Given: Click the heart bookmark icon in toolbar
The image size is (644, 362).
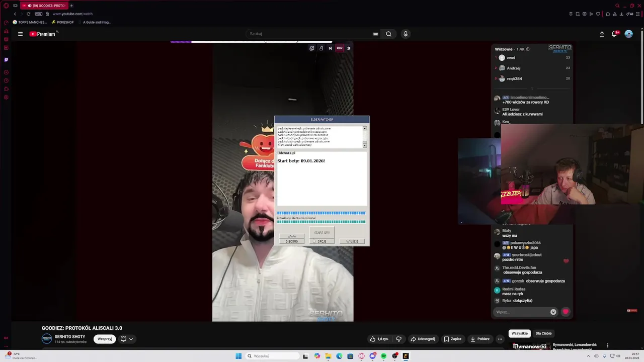Looking at the screenshot, I should coord(598,14).
